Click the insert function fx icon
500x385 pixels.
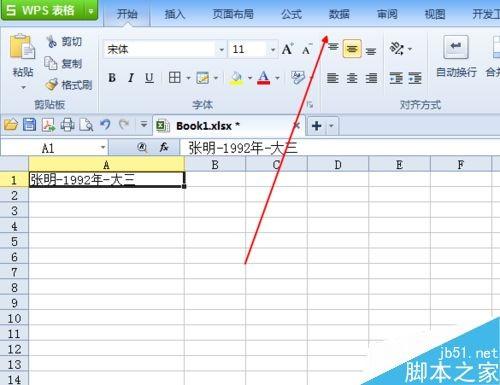(164, 147)
